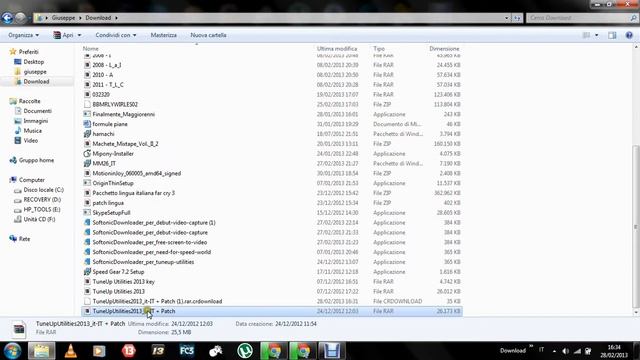Click the Apri button
Screen dimensions: 640x360
click(63, 35)
